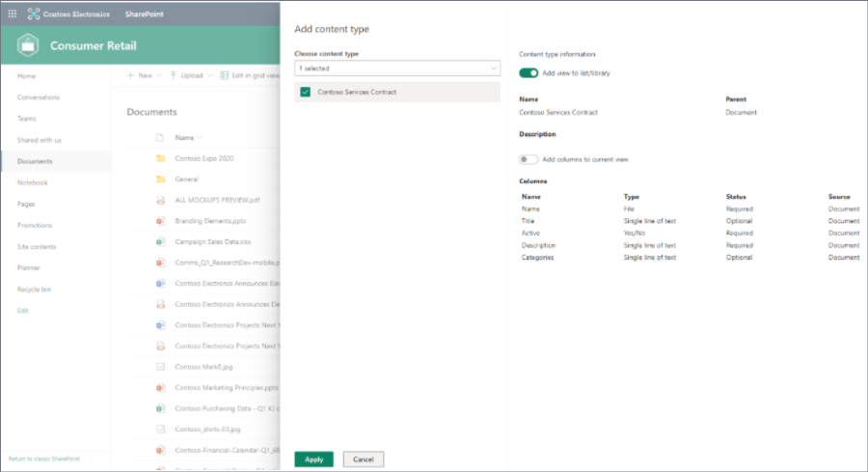Click the Apply button
Image resolution: width=868 pixels, height=472 pixels.
[313, 459]
